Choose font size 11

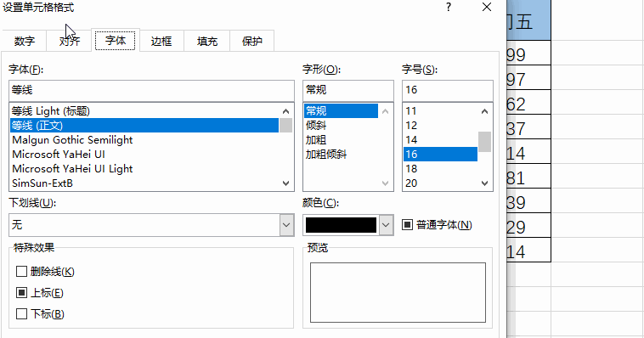click(440, 111)
